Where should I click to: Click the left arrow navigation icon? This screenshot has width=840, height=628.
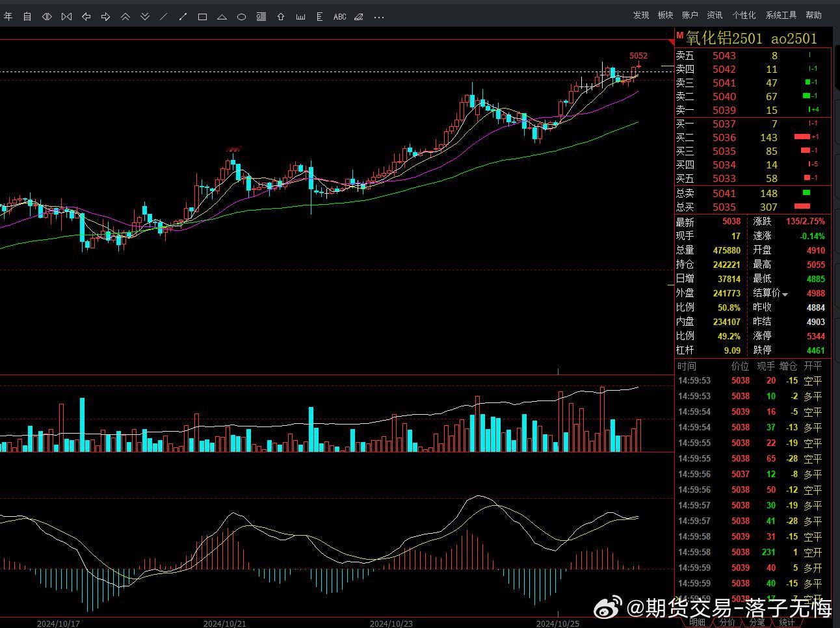coord(86,16)
